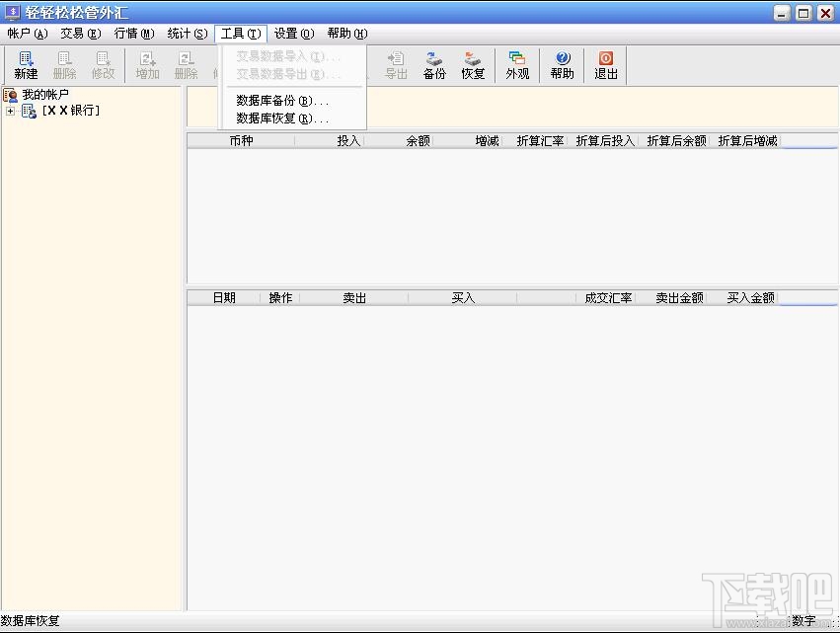Open the 统计(S) menu
The height and width of the screenshot is (633, 840).
(187, 34)
